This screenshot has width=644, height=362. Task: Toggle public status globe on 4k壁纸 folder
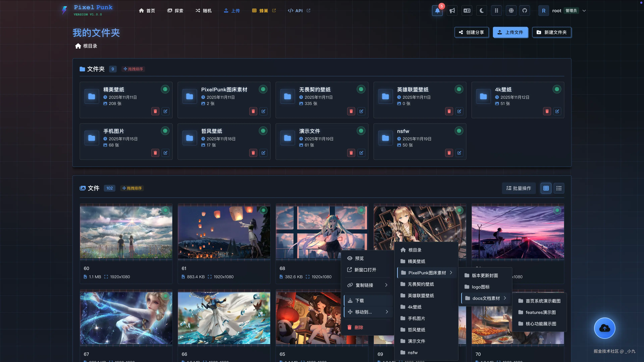557,89
